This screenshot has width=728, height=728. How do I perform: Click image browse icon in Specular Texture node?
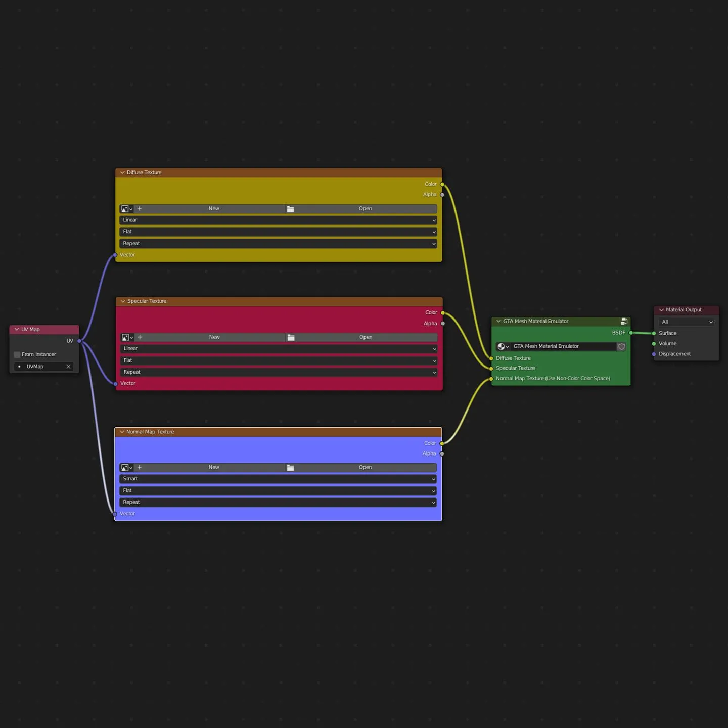pyautogui.click(x=126, y=337)
